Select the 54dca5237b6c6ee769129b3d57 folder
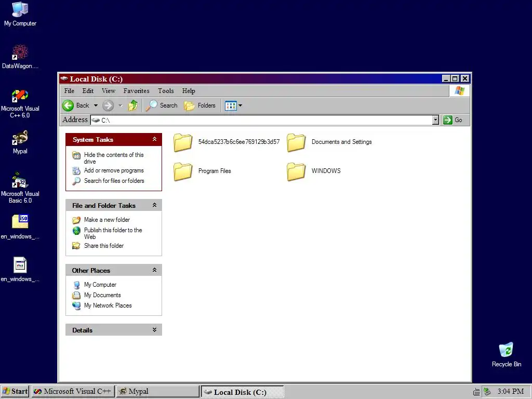Viewport: 532px width, 399px height. tap(227, 142)
